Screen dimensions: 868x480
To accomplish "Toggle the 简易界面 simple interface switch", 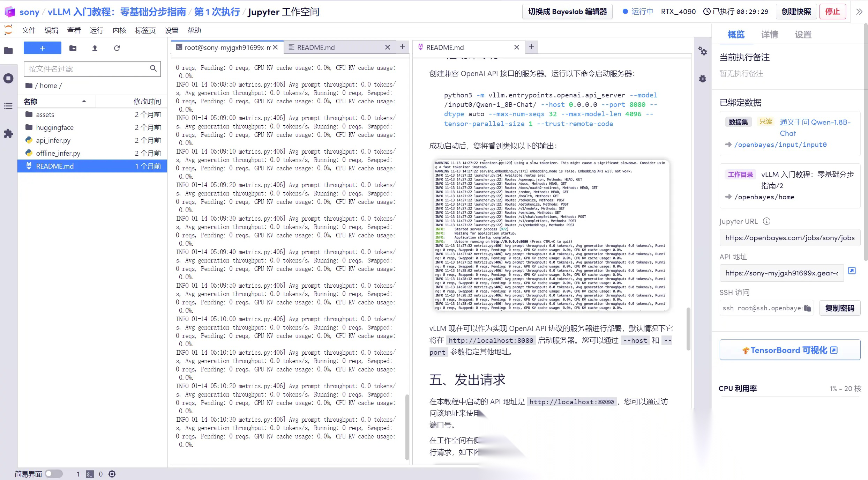I will click(x=54, y=474).
